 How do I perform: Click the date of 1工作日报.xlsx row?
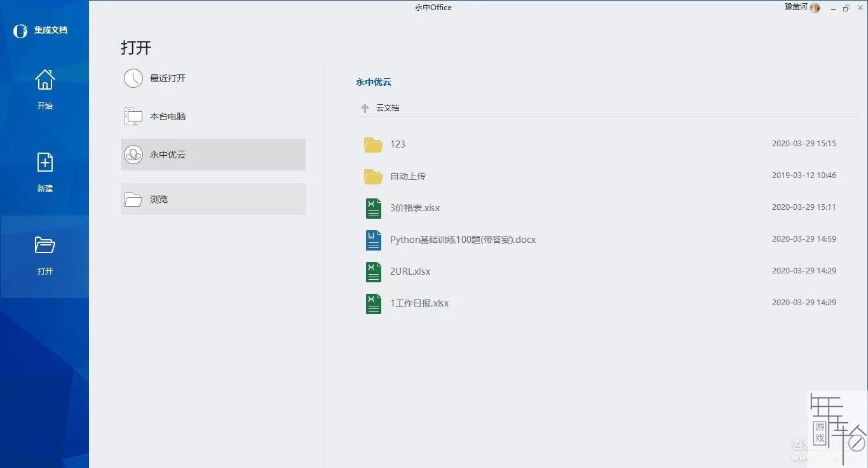[804, 303]
